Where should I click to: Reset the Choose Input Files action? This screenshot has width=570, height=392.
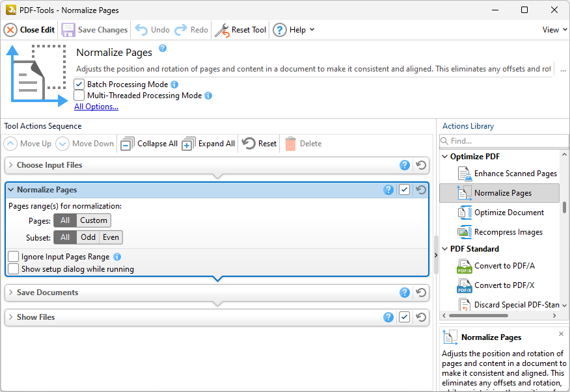click(x=421, y=165)
